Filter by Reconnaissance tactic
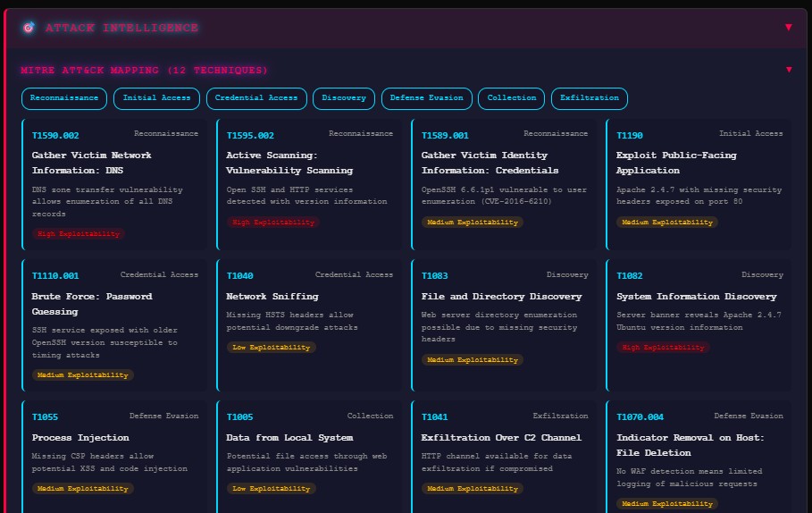 click(x=64, y=98)
